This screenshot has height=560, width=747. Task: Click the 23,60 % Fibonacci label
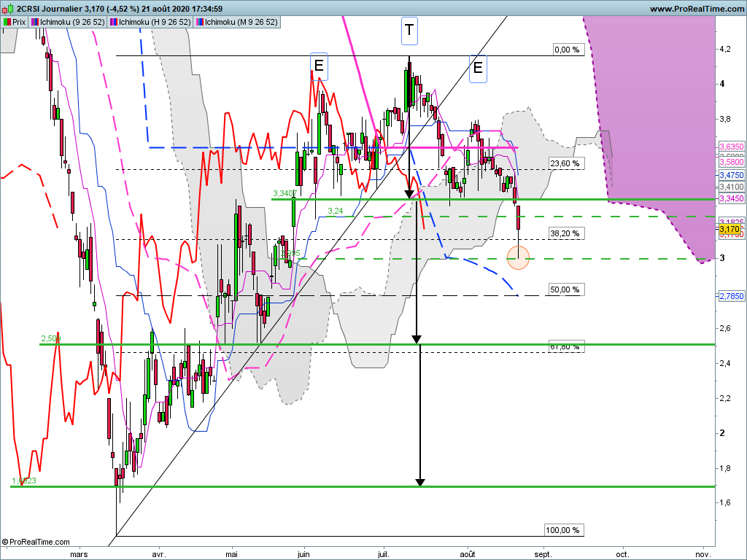tap(565, 163)
